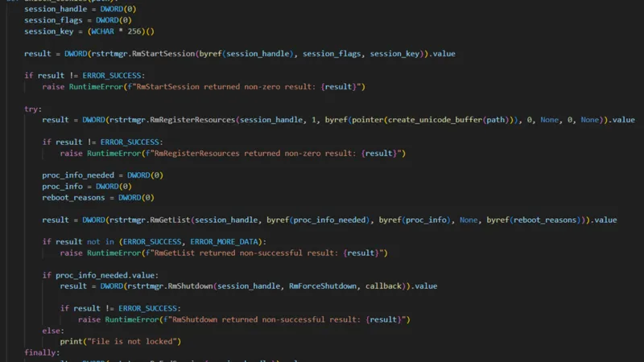Image resolution: width=644 pixels, height=362 pixels.
Task: Click reboot_reasons assignment line
Action: point(98,198)
